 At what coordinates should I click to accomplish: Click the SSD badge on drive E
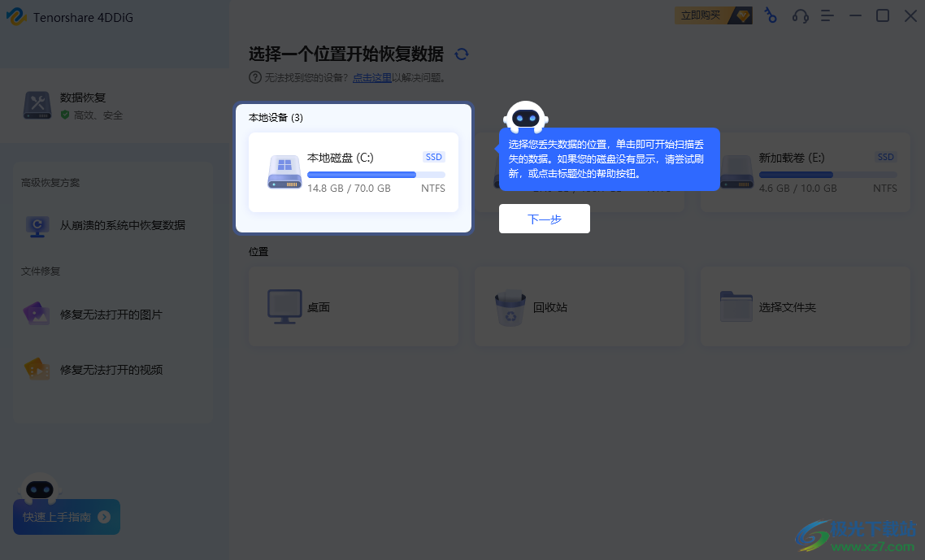tap(885, 157)
